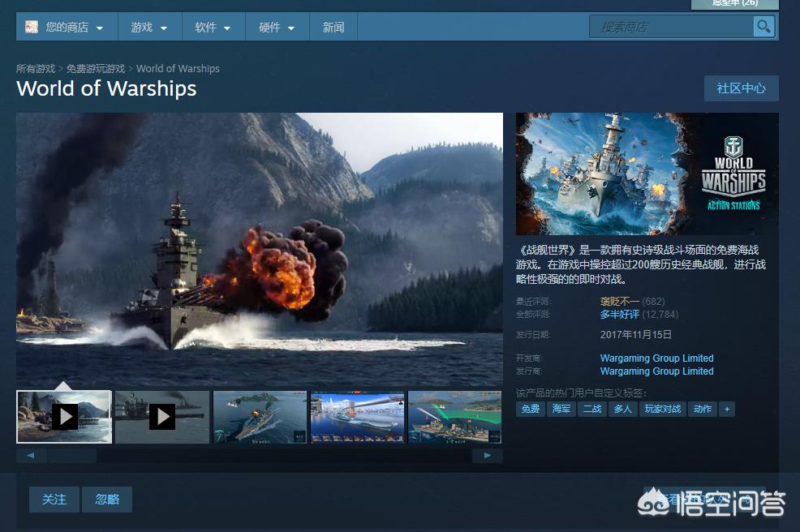The height and width of the screenshot is (532, 800).
Task: Select the 海军 tag
Action: click(561, 409)
